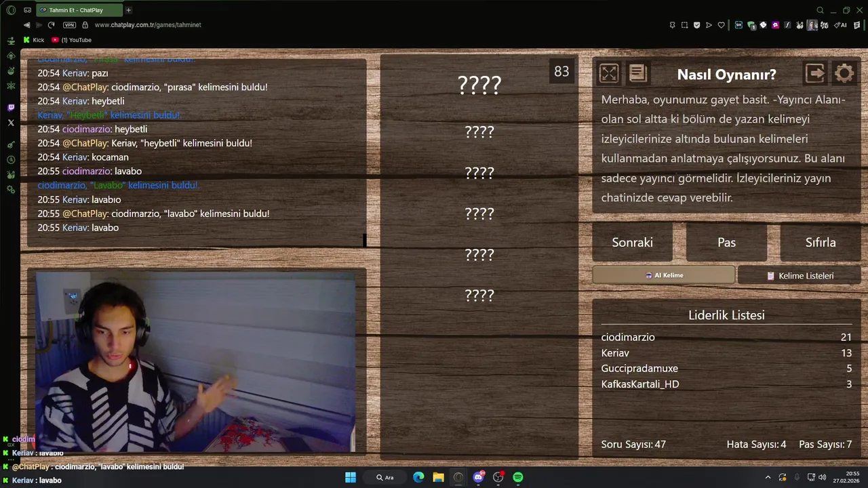This screenshot has height=488, width=868.
Task: Click the padlock site info icon
Action: 85,25
